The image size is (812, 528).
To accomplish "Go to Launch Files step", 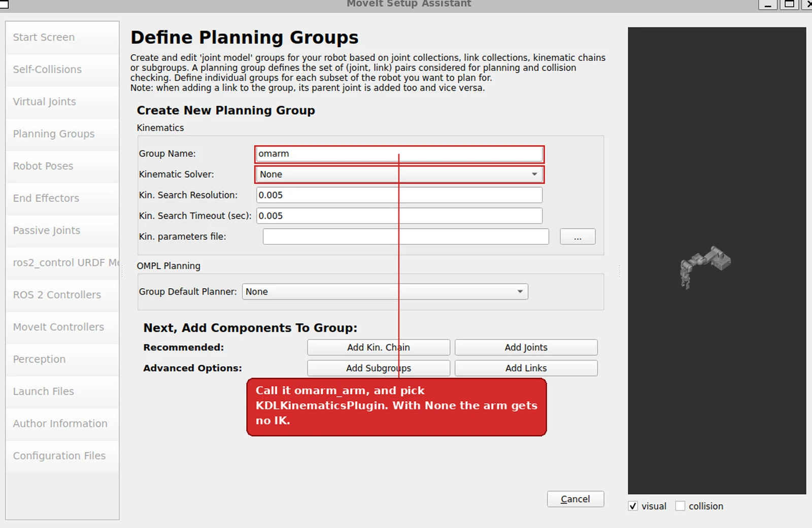I will click(x=62, y=392).
